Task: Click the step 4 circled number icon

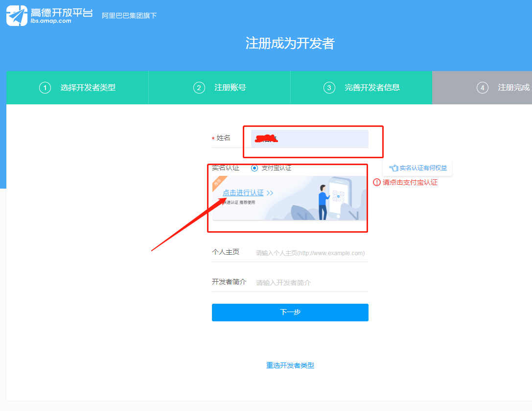Action: 483,88
